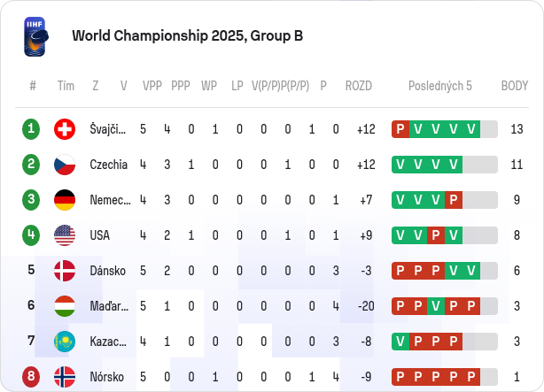This screenshot has height=392, width=544.
Task: Open the Nórsko team name link
Action: coord(106,377)
